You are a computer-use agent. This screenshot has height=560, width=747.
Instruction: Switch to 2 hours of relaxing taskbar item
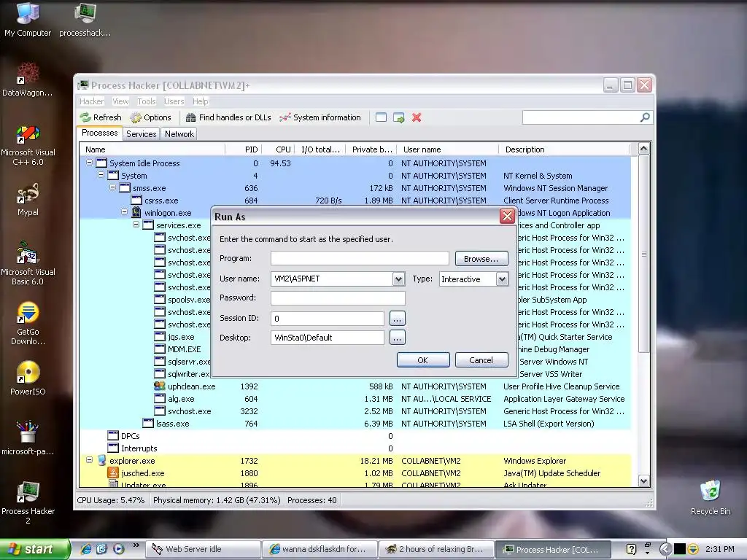pos(437,549)
